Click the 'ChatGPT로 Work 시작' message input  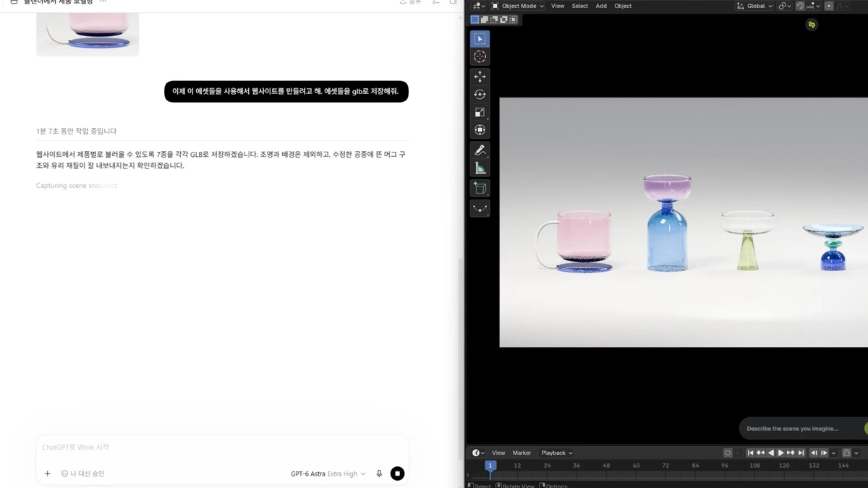222,448
